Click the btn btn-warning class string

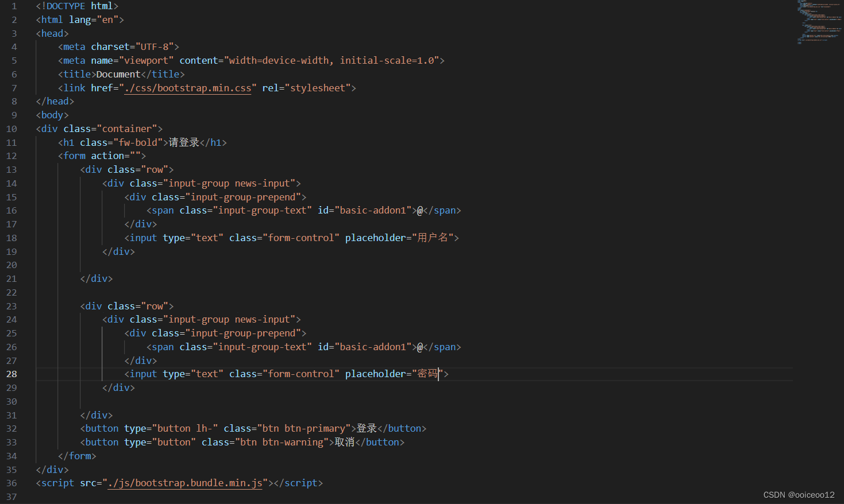coord(282,442)
